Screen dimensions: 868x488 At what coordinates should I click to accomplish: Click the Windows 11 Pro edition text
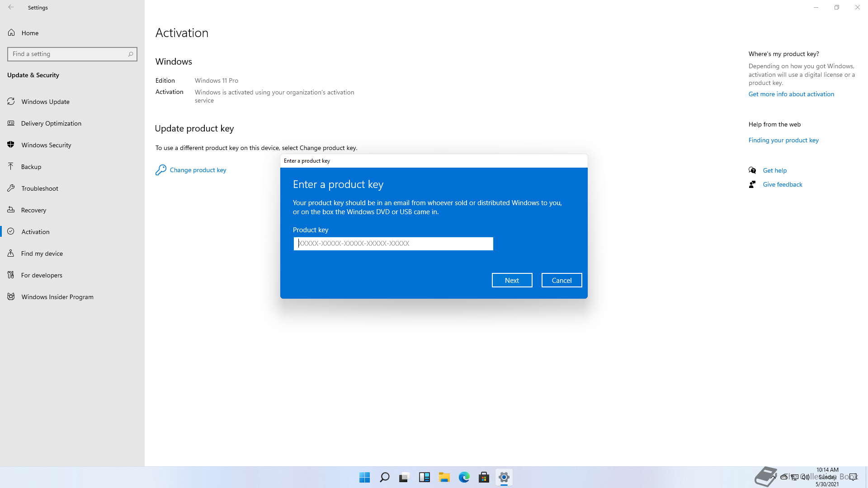[217, 80]
